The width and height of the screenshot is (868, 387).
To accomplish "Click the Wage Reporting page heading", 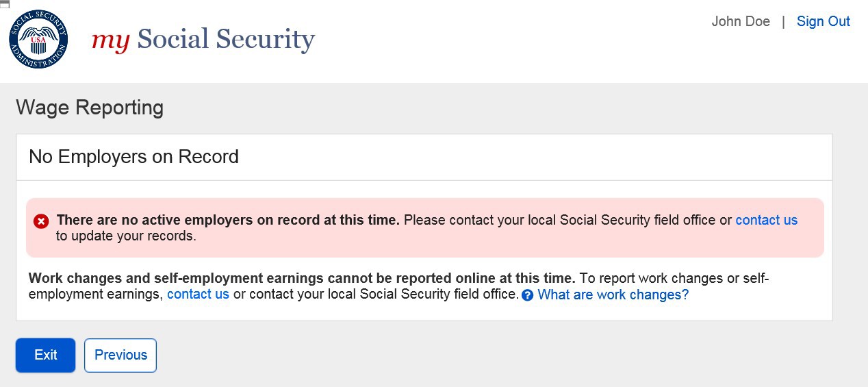I will 90,108.
